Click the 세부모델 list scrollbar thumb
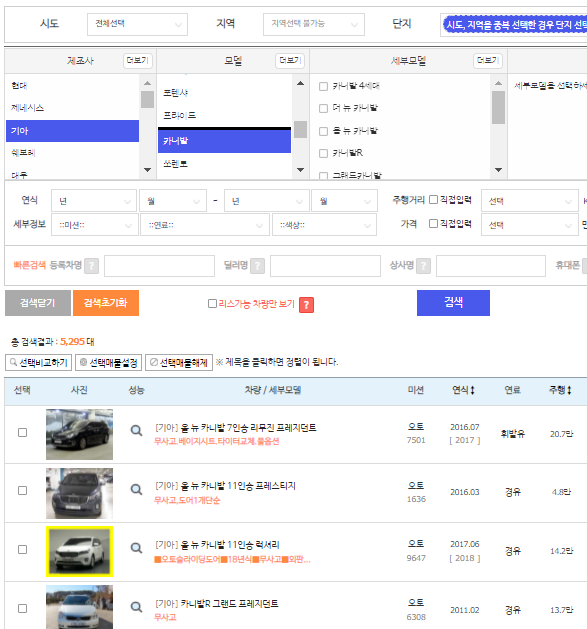Image resolution: width=587 pixels, height=629 pixels. [x=498, y=108]
